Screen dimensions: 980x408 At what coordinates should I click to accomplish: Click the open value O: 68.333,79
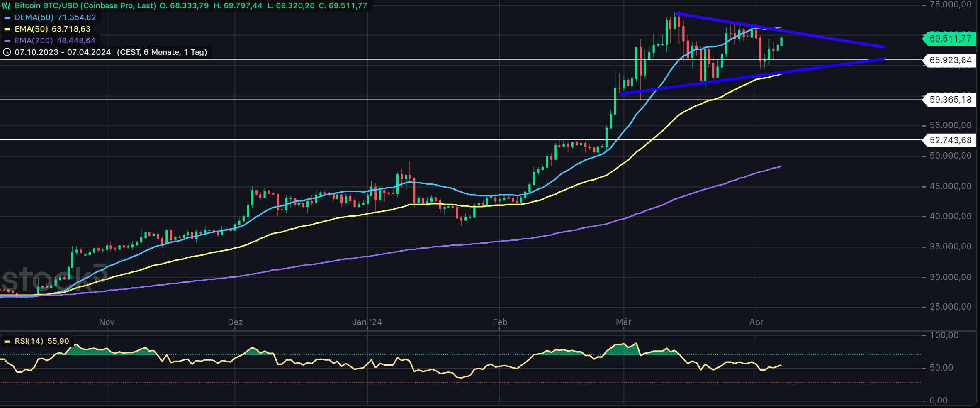[x=184, y=6]
